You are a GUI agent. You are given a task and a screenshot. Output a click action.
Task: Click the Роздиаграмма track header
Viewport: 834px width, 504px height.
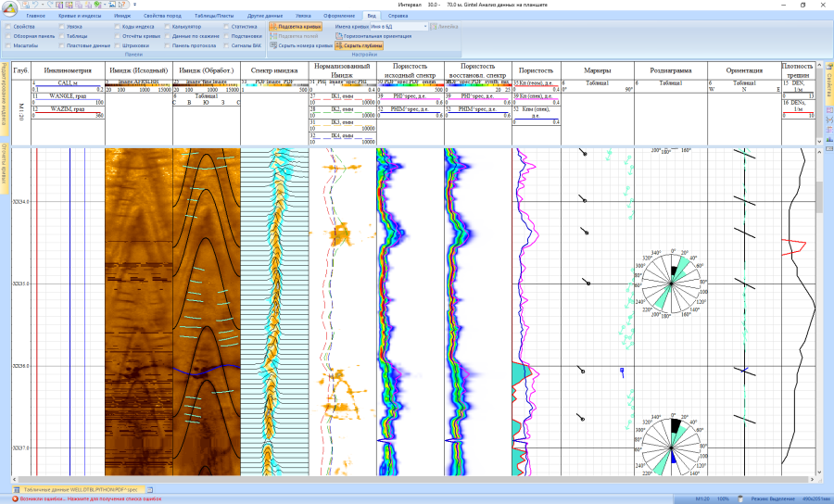click(x=671, y=70)
